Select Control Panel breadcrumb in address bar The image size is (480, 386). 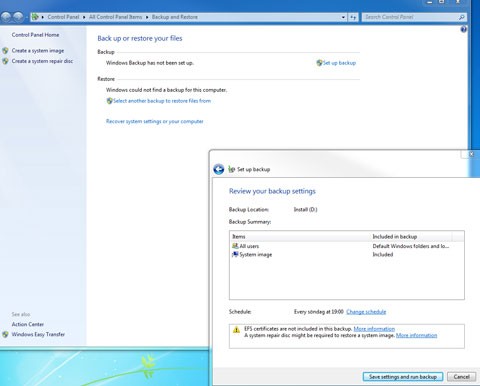click(x=63, y=17)
